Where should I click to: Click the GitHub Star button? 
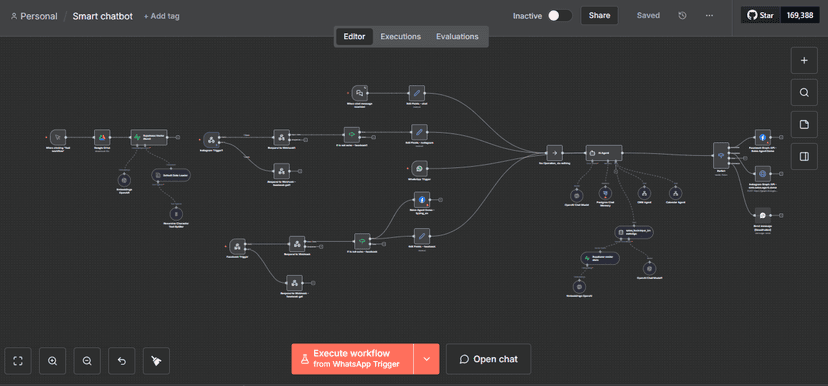760,16
